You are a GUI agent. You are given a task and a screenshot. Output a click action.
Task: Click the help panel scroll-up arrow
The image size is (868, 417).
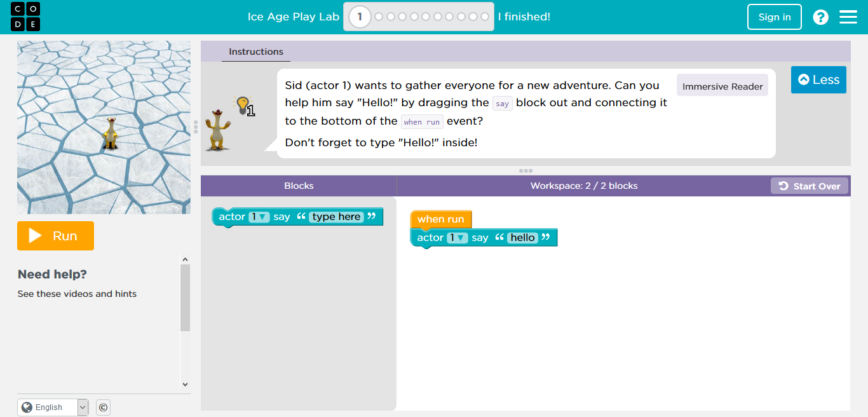[185, 259]
